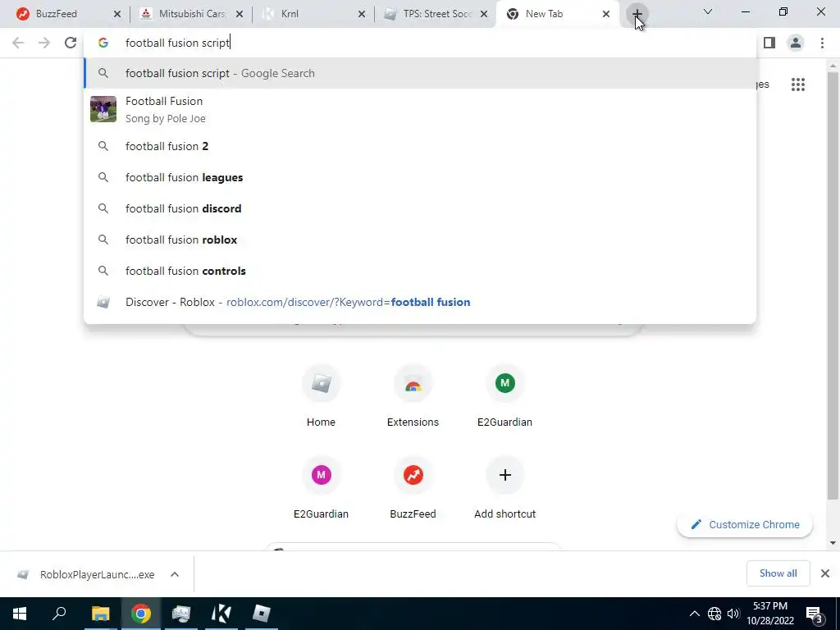Close the Mitsubishi Cars tab
The image size is (840, 630).
(240, 15)
